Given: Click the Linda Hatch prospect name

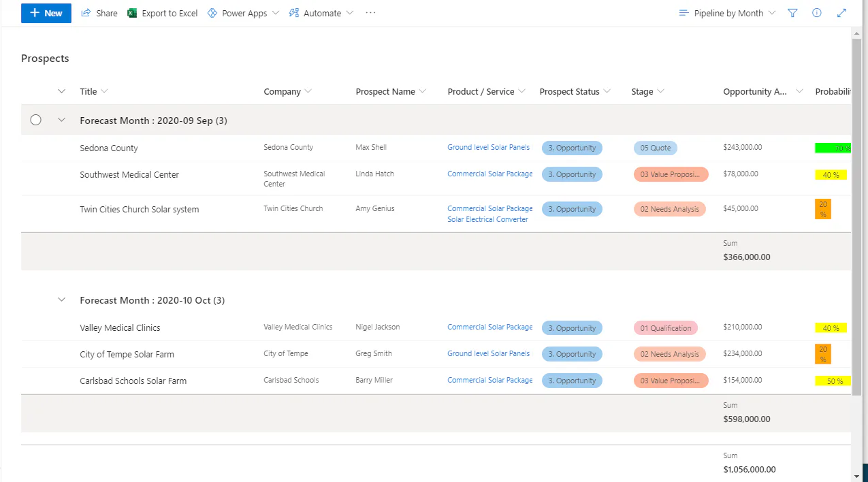Looking at the screenshot, I should pos(374,174).
